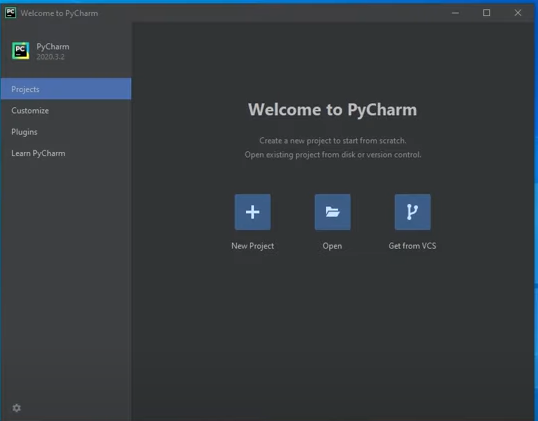Image resolution: width=538 pixels, height=421 pixels.
Task: Click the Get from VCS branch icon
Action: pyautogui.click(x=412, y=212)
